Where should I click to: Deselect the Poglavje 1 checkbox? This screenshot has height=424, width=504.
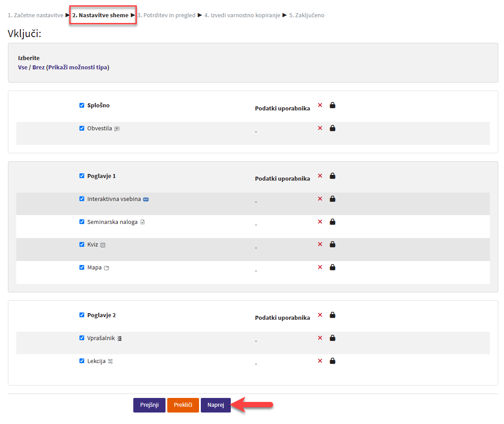coord(82,176)
